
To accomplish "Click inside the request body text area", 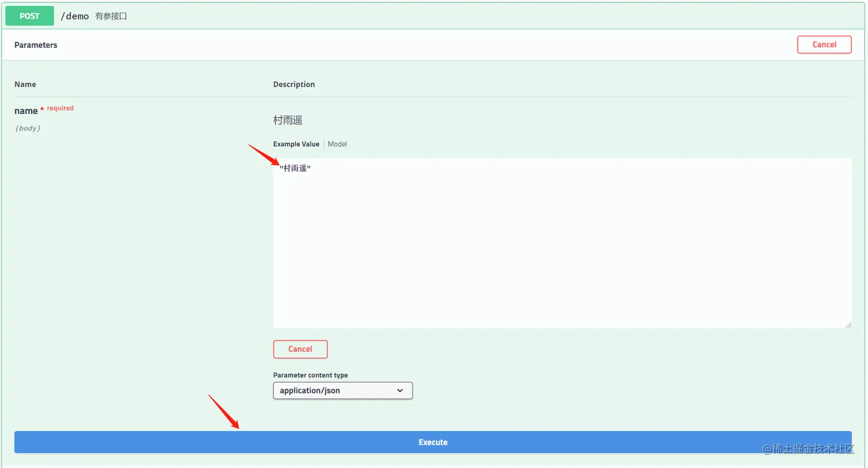I will [562, 243].
